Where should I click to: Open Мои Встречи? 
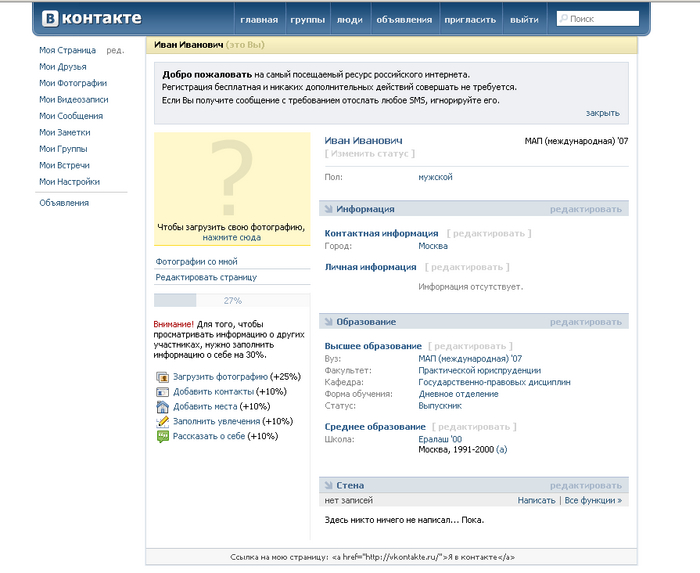coord(64,166)
